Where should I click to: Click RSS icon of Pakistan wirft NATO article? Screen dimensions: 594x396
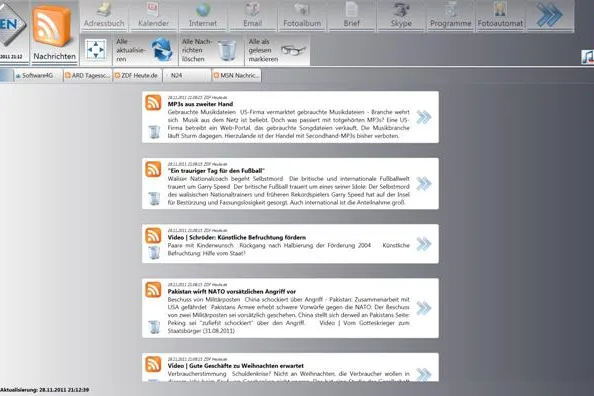pos(153,290)
